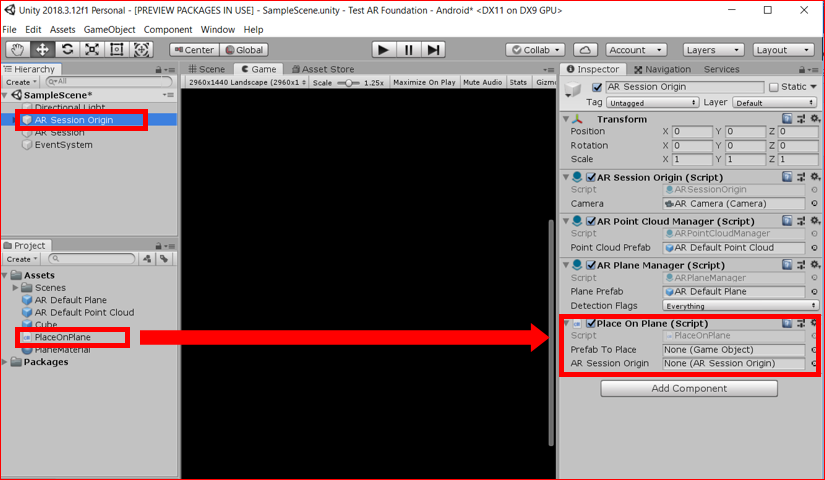Open AR Plane Manager gear menu
825x480 pixels.
(814, 264)
